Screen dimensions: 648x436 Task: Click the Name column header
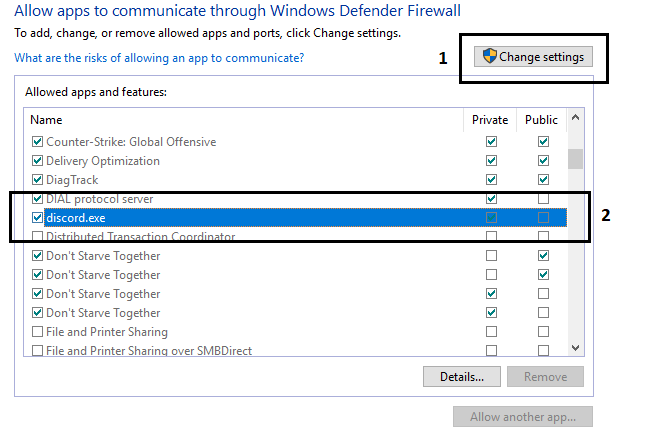46,120
